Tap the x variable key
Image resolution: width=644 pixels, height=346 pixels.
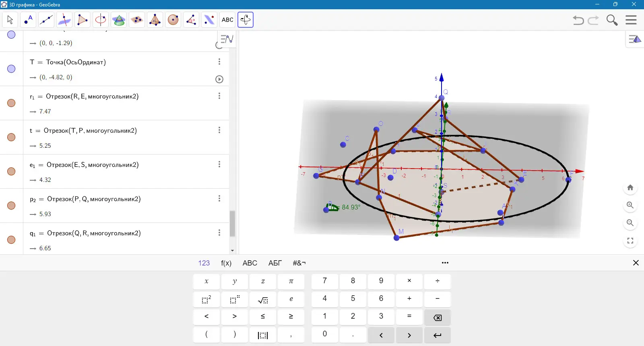click(x=206, y=281)
